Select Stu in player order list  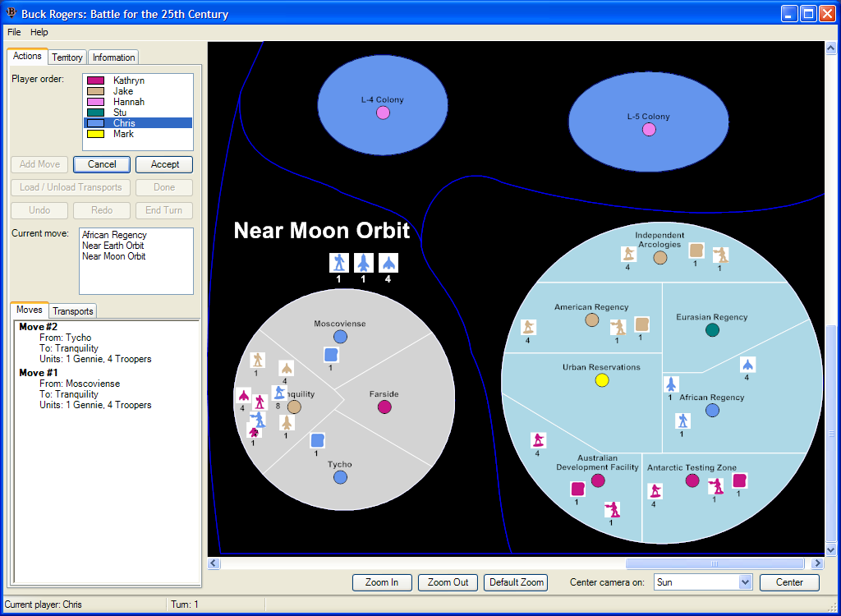coord(138,113)
